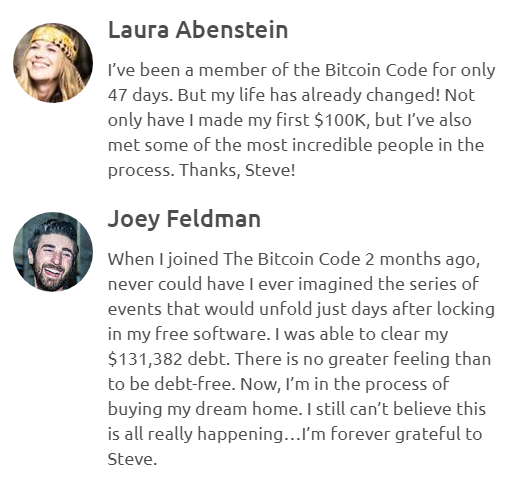Image resolution: width=511 pixels, height=482 pixels.
Task: Click "Thanks, Steve!" closing line
Action: coord(237,170)
